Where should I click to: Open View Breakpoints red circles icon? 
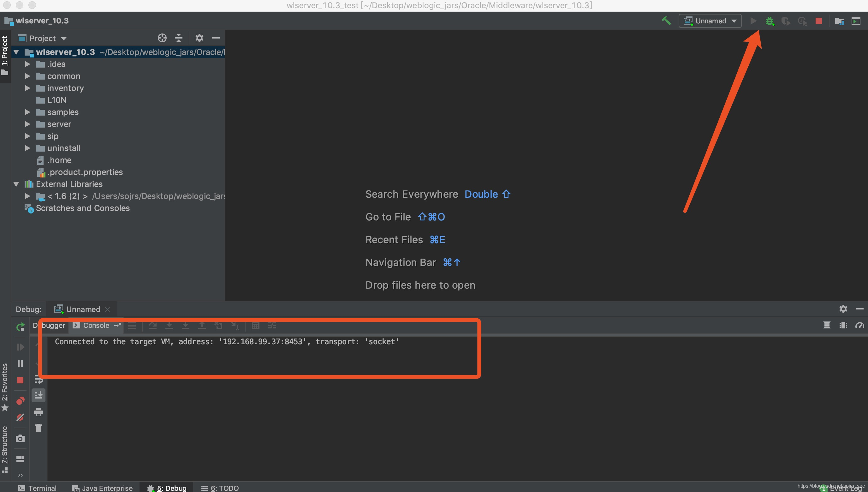[x=20, y=401]
